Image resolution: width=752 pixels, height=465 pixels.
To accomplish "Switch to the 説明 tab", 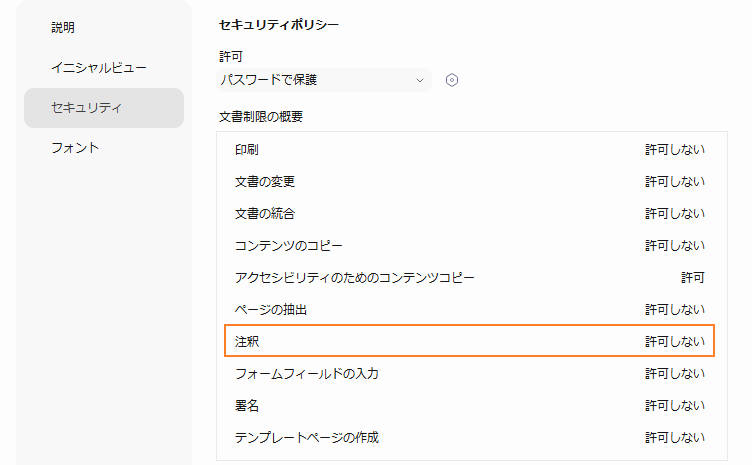I will pos(63,27).
